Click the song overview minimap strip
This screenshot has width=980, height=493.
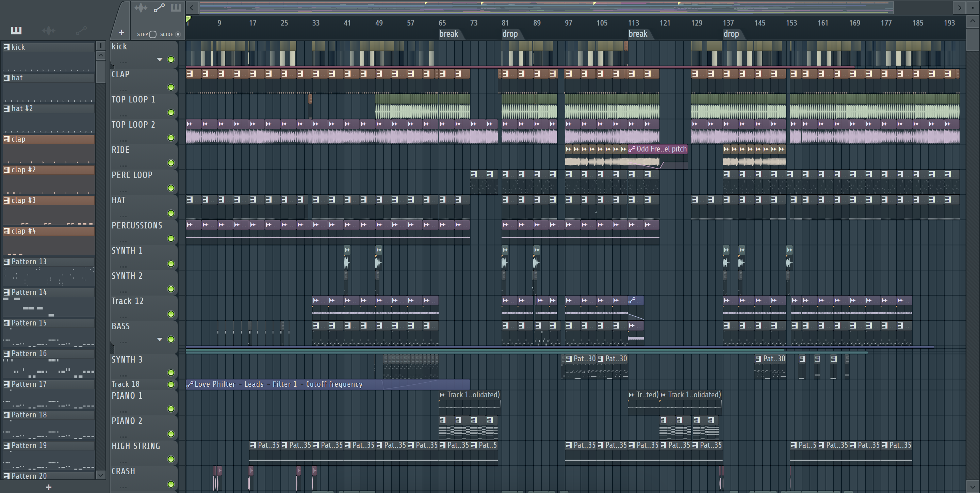[x=546, y=7]
